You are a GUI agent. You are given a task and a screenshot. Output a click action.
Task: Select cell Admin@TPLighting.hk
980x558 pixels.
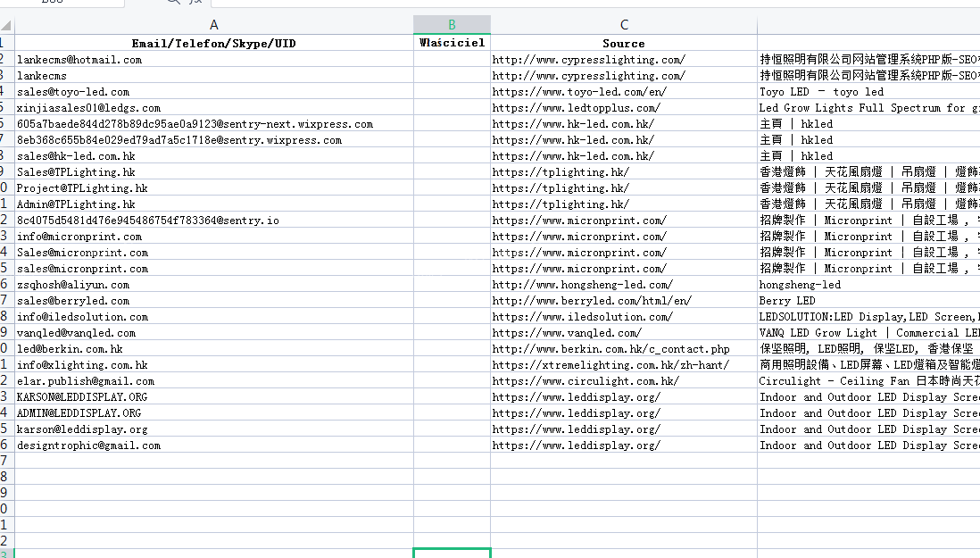pos(213,204)
